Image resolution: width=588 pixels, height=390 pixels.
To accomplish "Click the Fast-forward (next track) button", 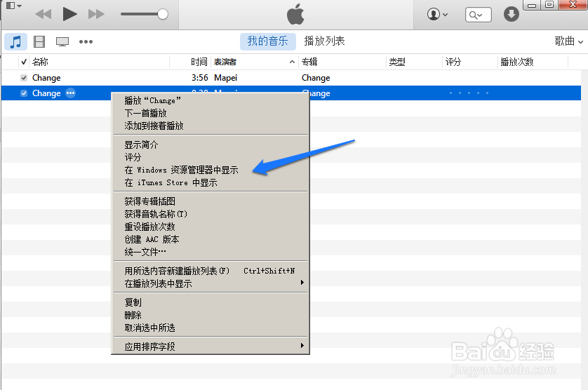I will 96,14.
